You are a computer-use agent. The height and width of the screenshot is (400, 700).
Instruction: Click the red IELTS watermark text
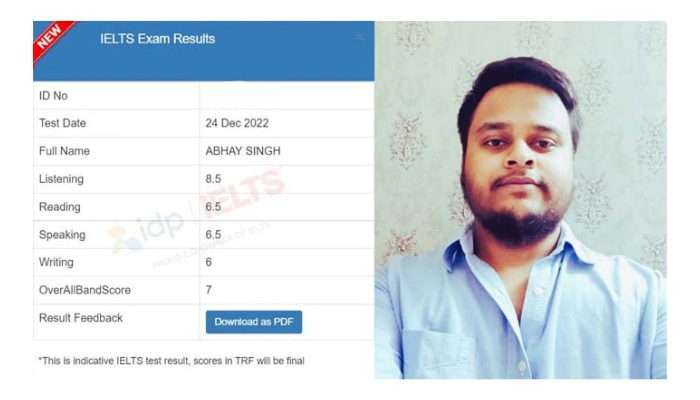tap(243, 193)
